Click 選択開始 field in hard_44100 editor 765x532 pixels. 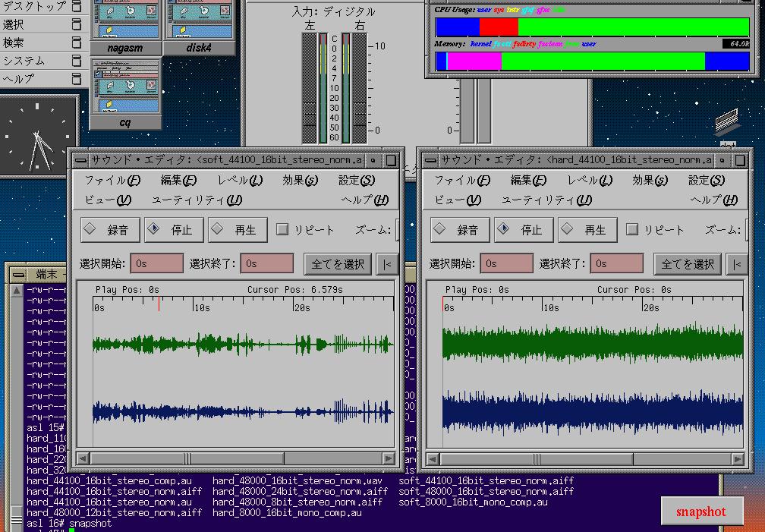506,263
